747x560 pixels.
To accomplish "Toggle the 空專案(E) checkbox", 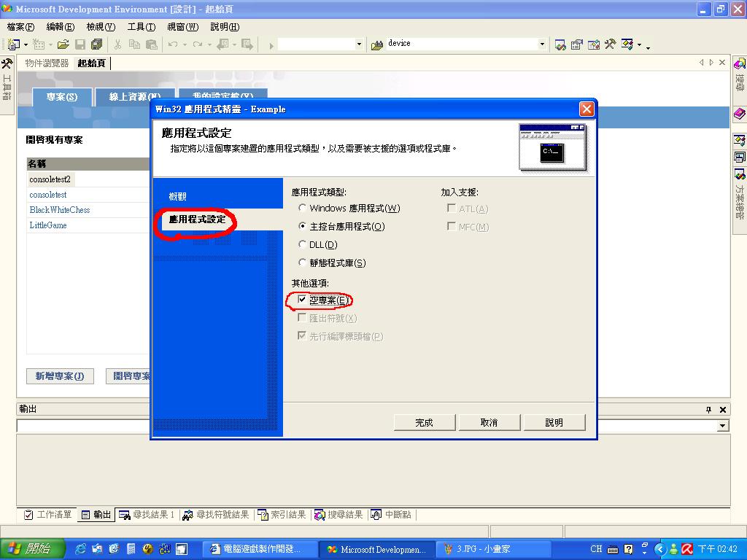I will (x=301, y=300).
